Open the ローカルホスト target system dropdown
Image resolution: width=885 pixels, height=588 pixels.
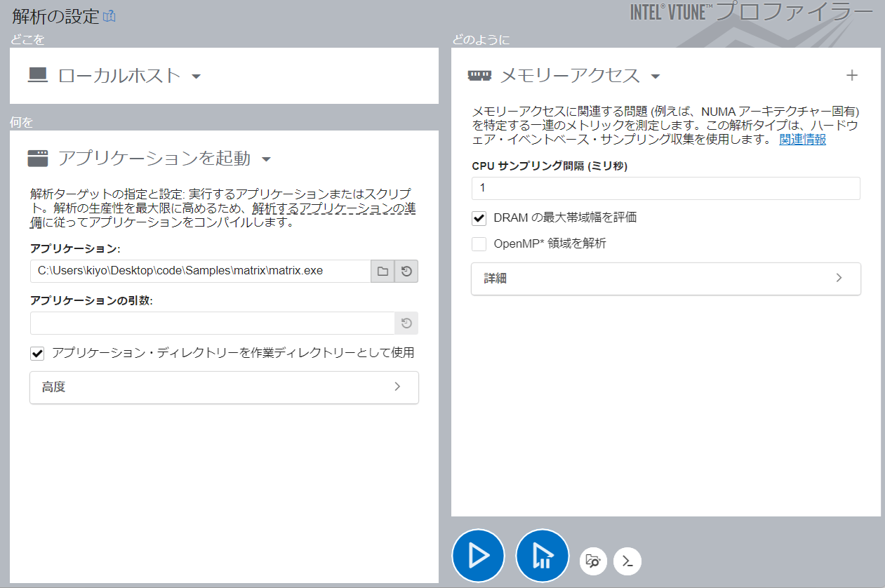(x=196, y=76)
